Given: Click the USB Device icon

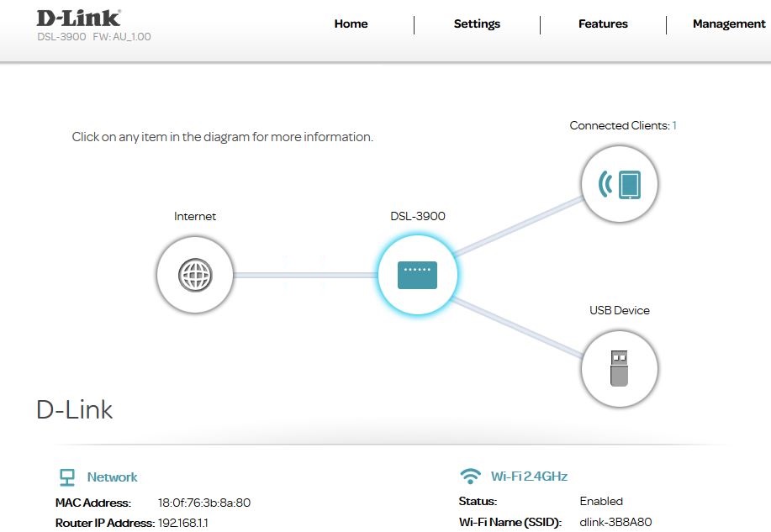Looking at the screenshot, I should coord(620,369).
